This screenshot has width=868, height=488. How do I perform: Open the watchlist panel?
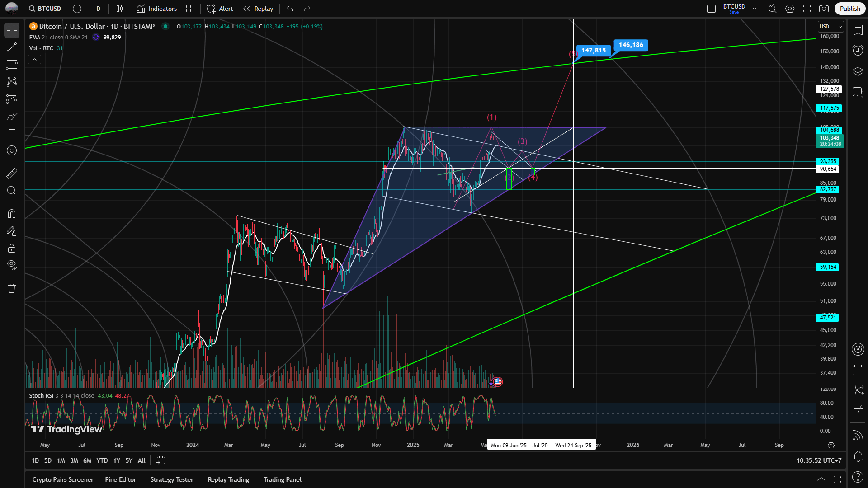(x=858, y=30)
